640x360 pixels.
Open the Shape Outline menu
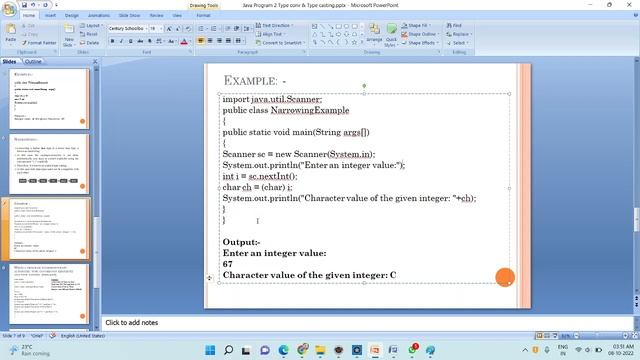(x=420, y=34)
